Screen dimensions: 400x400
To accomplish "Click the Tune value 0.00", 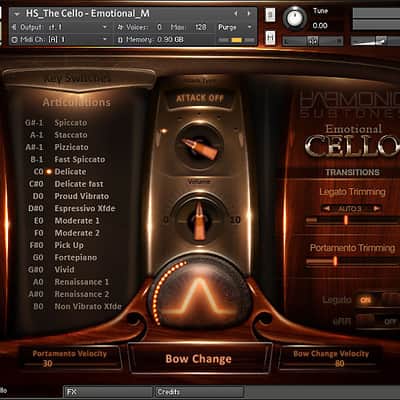I will pos(320,26).
